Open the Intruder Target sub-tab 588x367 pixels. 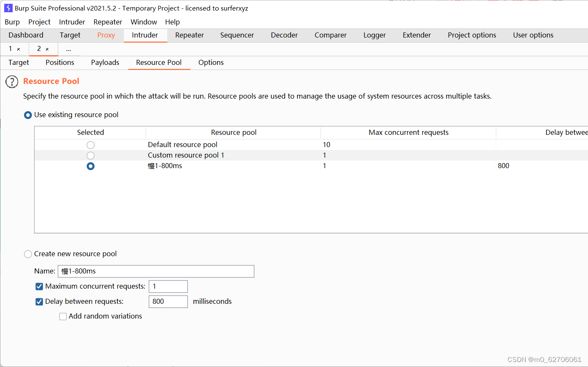[x=19, y=62]
